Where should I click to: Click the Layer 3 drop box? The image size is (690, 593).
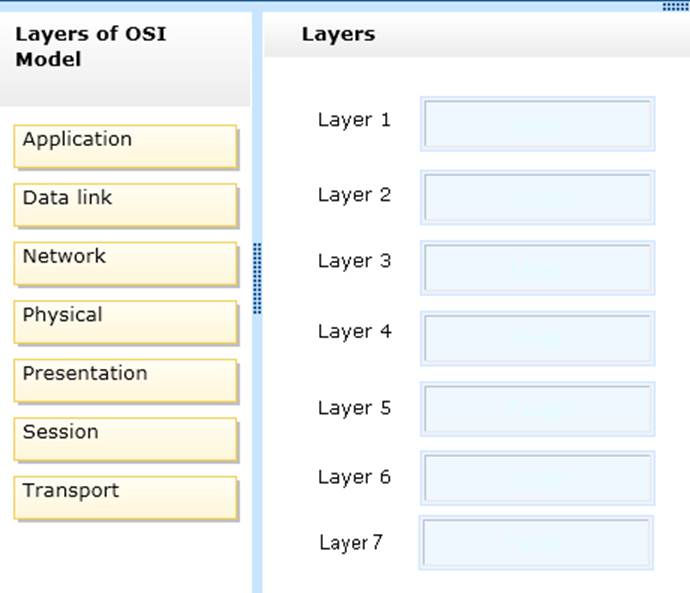coord(537,267)
